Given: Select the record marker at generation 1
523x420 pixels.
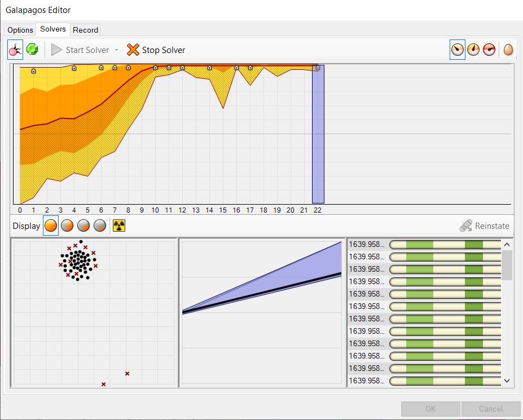Looking at the screenshot, I should tap(33, 71).
